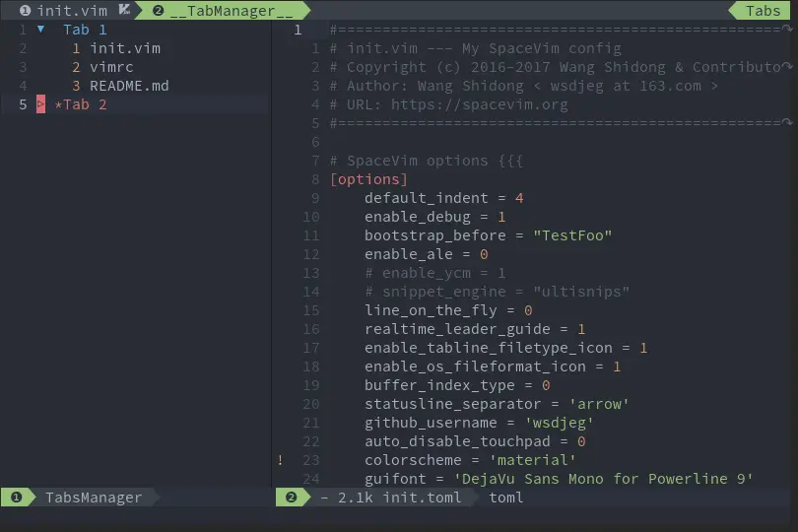Click the buffer_index_type = 0 line

coord(457,385)
